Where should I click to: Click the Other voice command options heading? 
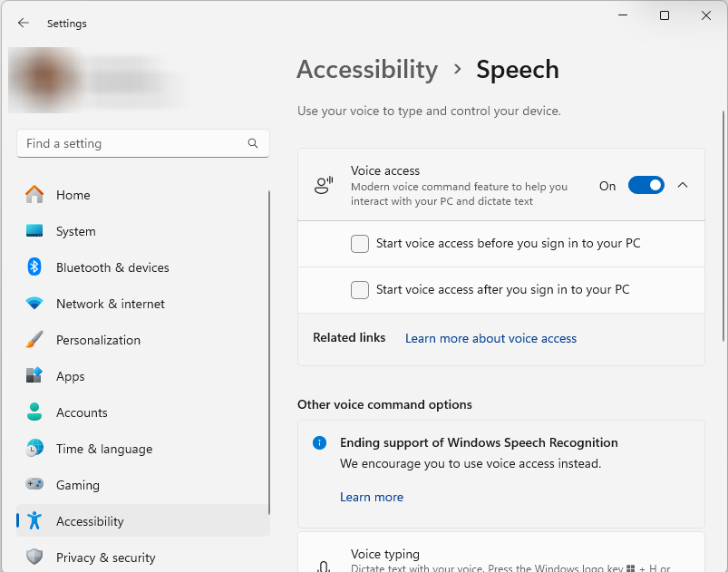tap(384, 404)
